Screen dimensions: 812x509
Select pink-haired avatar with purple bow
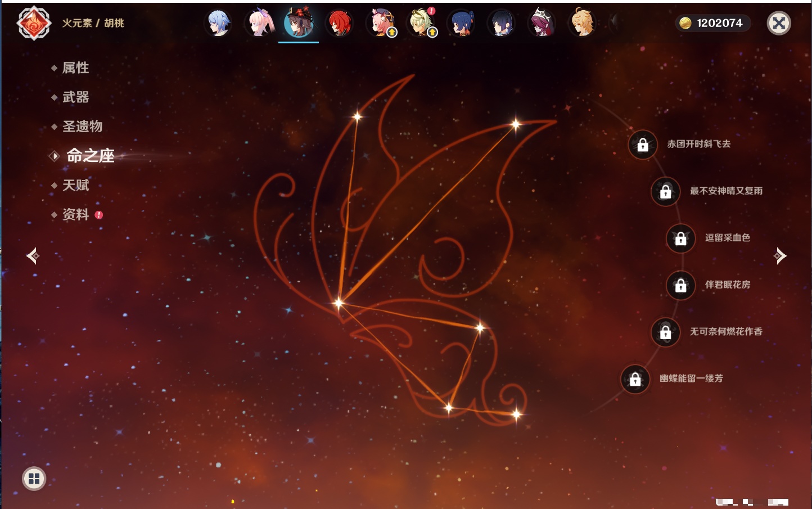coord(259,24)
